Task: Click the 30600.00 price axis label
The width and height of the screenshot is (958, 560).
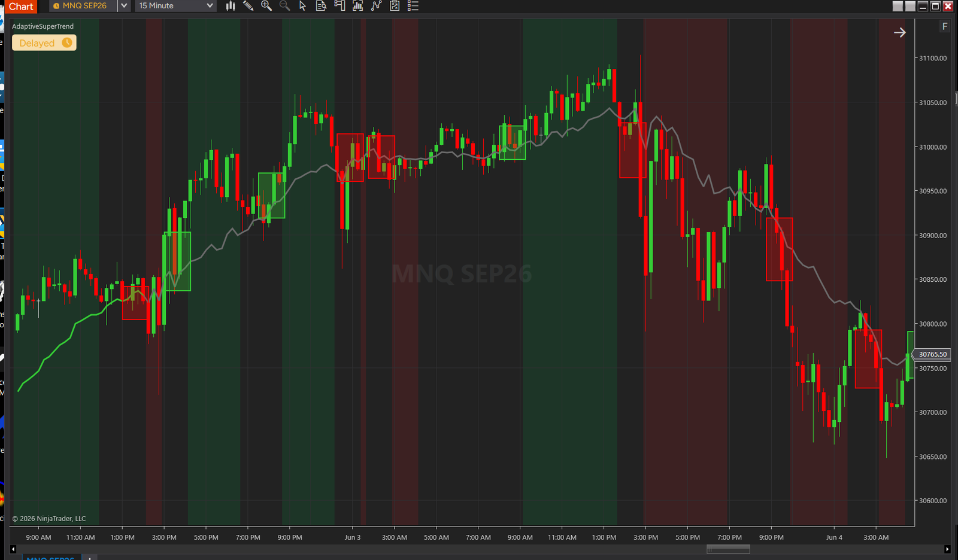Action: coord(933,501)
